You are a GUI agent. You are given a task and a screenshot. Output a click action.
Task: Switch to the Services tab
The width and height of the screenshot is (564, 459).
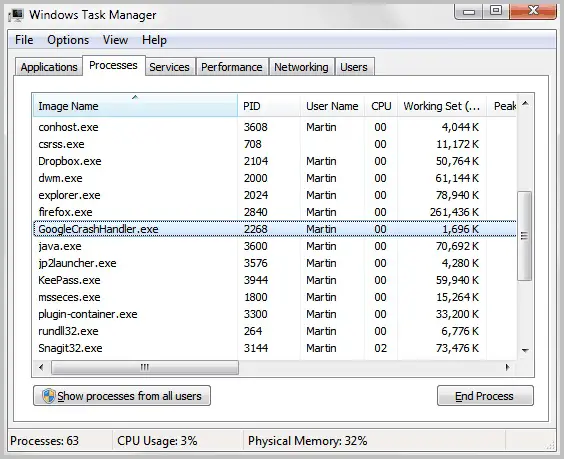point(169,67)
